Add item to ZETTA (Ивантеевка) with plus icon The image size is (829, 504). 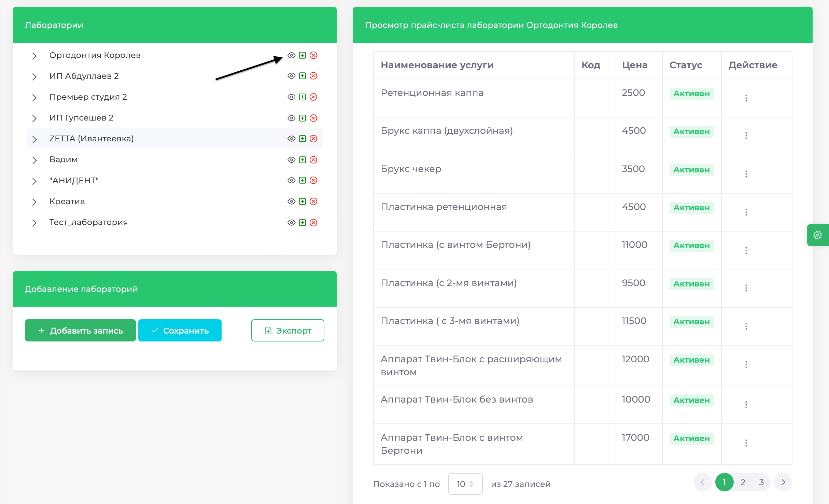[303, 139]
